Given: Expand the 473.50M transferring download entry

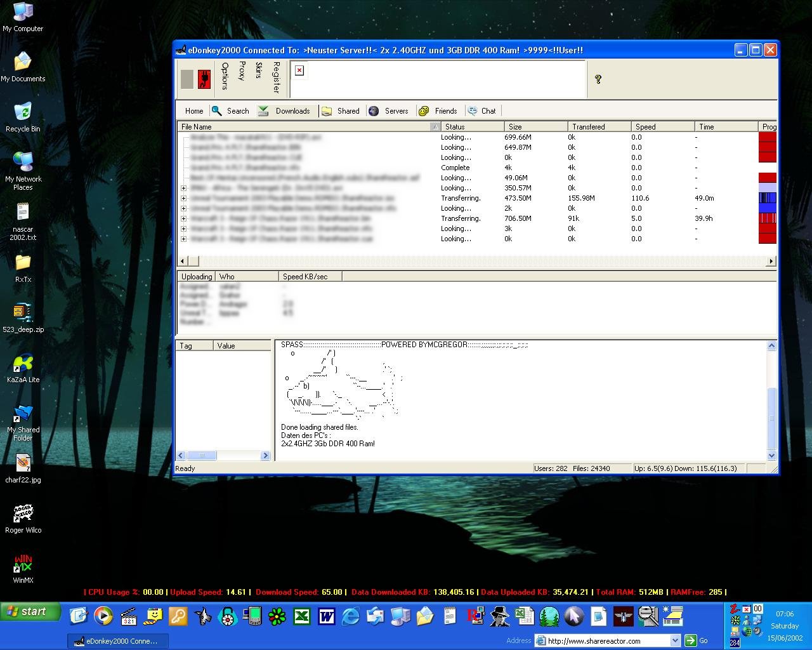Looking at the screenshot, I should coord(183,198).
